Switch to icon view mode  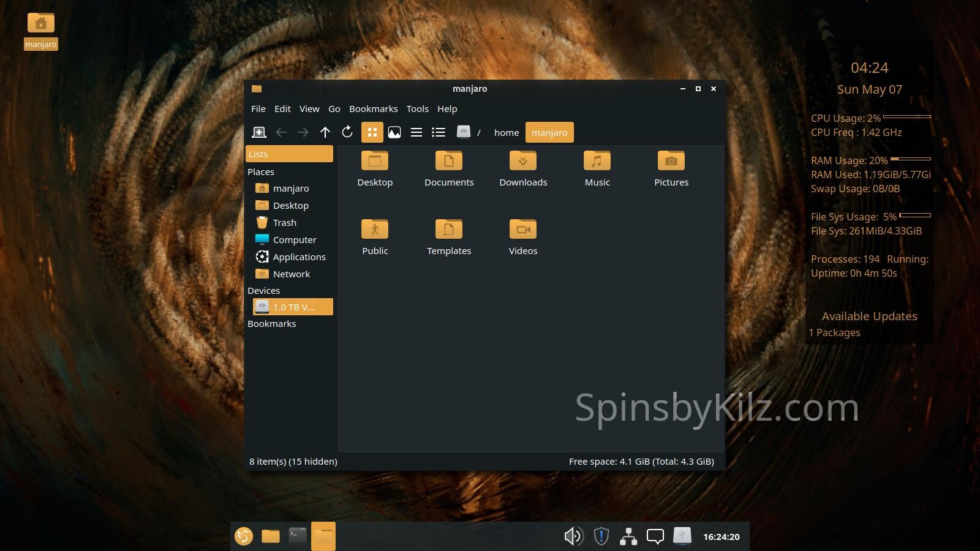coord(372,132)
